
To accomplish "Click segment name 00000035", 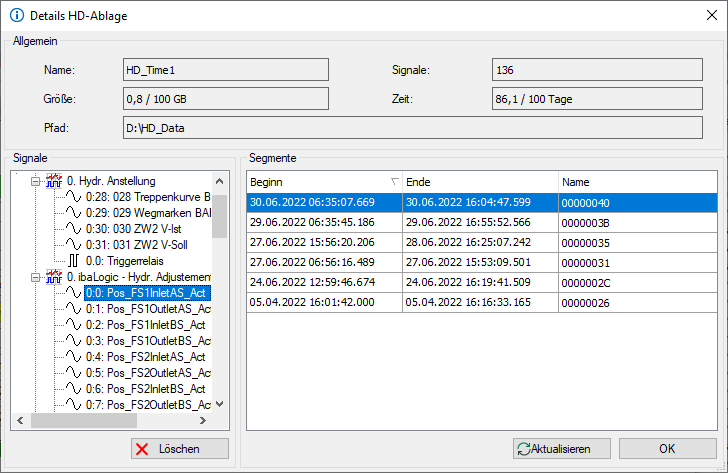I will pos(585,243).
